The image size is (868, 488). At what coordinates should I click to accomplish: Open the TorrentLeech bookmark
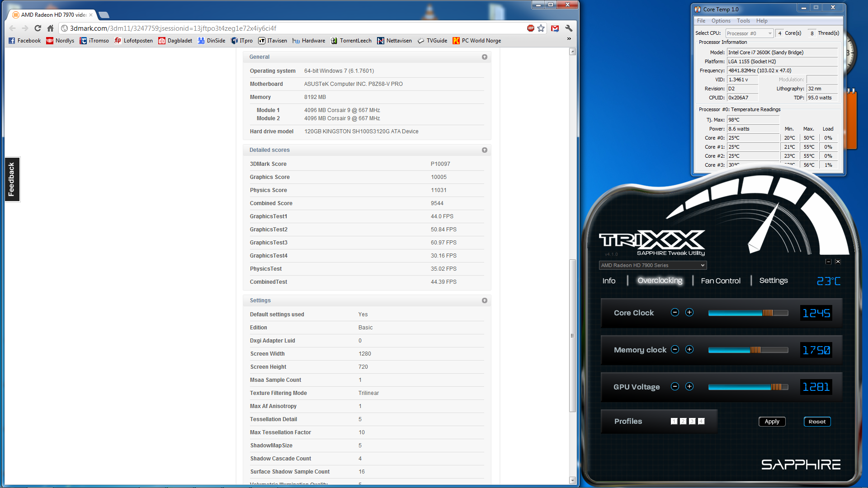[351, 41]
